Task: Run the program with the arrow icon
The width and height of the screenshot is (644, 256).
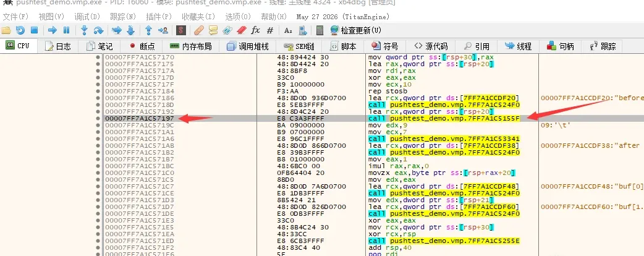Action: [x=52, y=30]
